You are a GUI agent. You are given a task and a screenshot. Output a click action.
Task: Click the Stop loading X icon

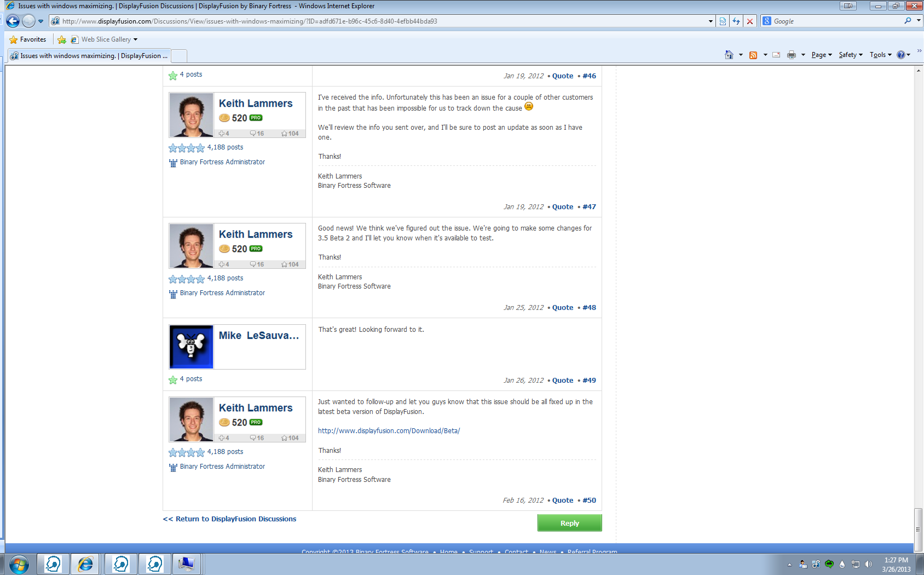(750, 21)
